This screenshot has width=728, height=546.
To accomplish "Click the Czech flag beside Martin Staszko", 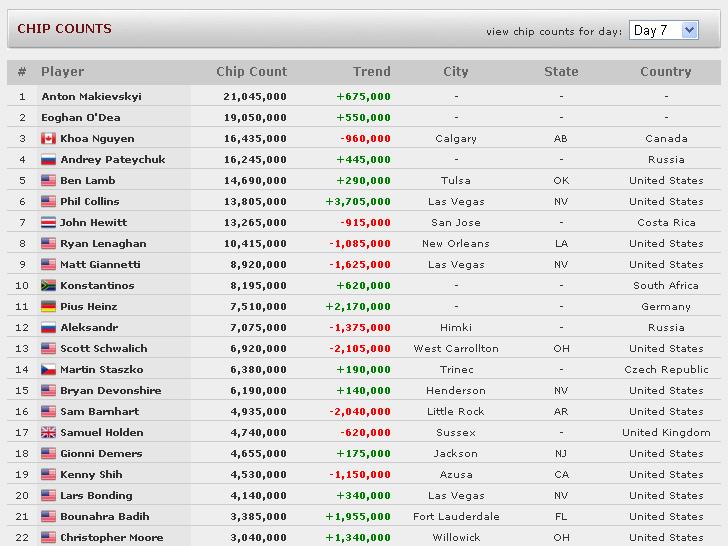I will pyautogui.click(x=48, y=369).
